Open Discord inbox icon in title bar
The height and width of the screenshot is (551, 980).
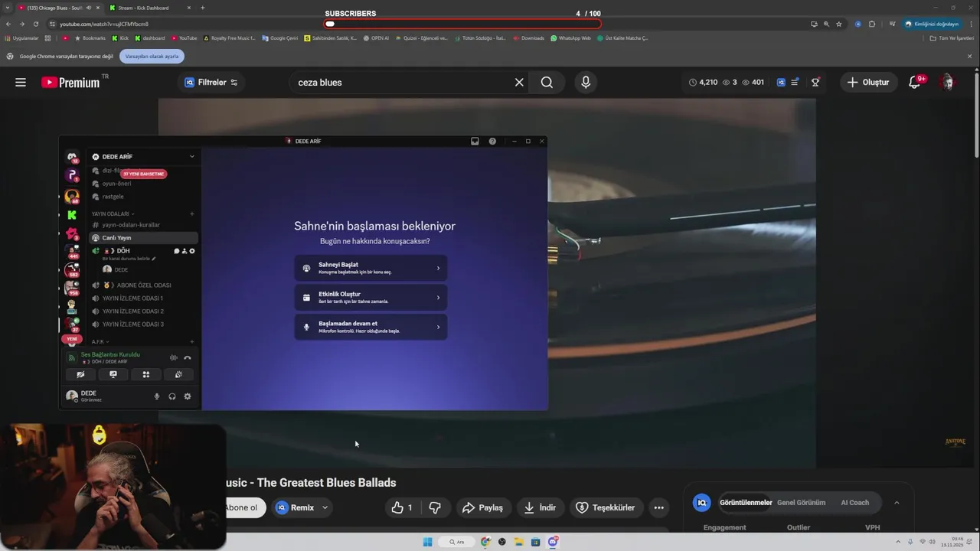(x=475, y=141)
